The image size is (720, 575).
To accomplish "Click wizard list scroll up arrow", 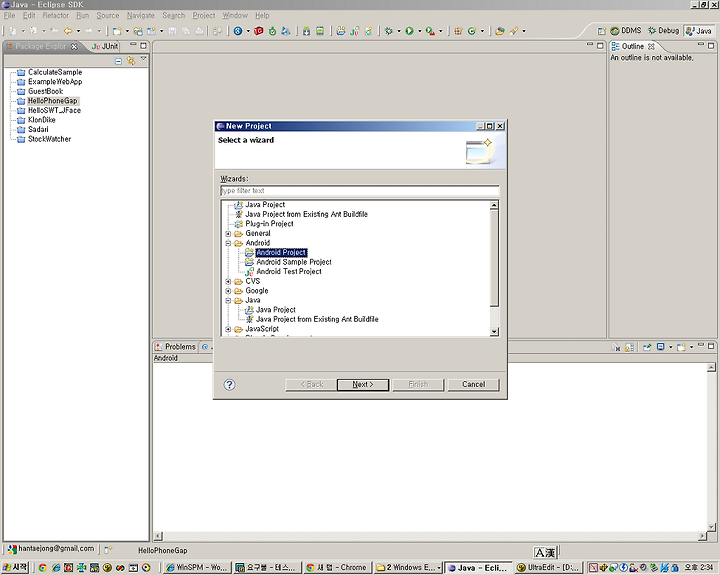I will point(494,205).
